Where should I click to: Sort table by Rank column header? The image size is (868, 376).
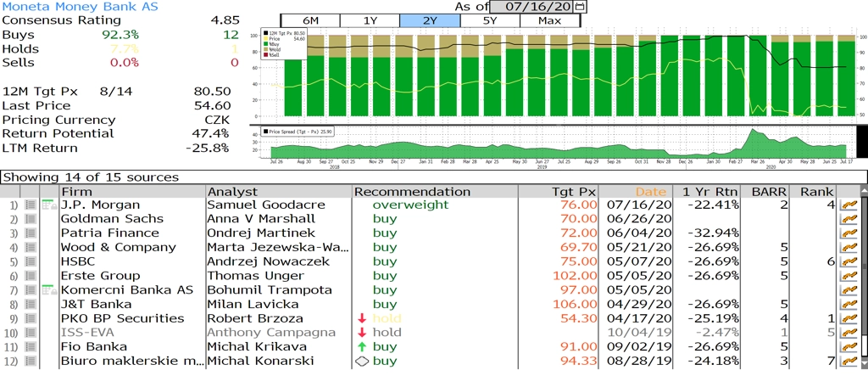813,191
